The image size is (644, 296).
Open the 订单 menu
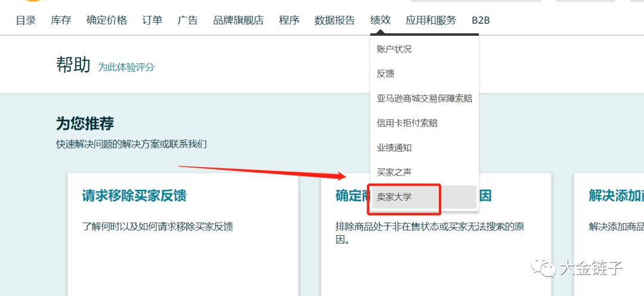pos(153,20)
